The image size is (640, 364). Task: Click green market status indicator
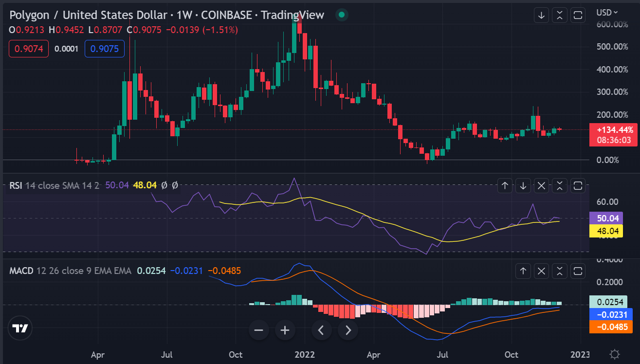click(x=342, y=15)
